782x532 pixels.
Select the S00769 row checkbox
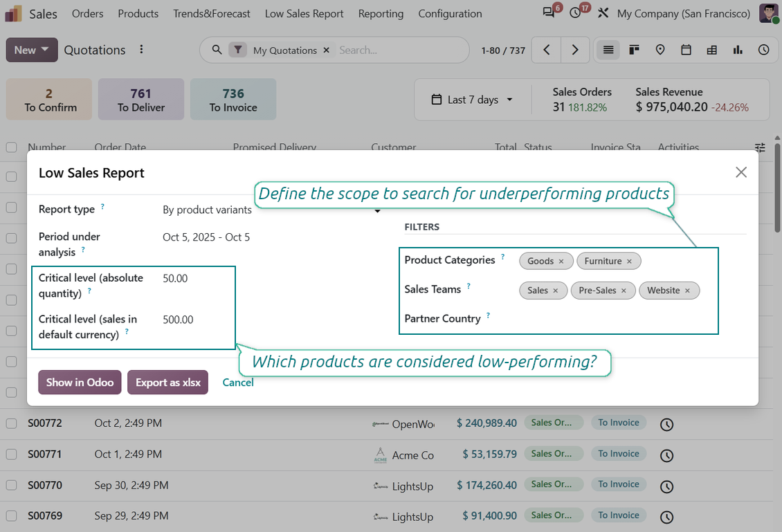12,515
